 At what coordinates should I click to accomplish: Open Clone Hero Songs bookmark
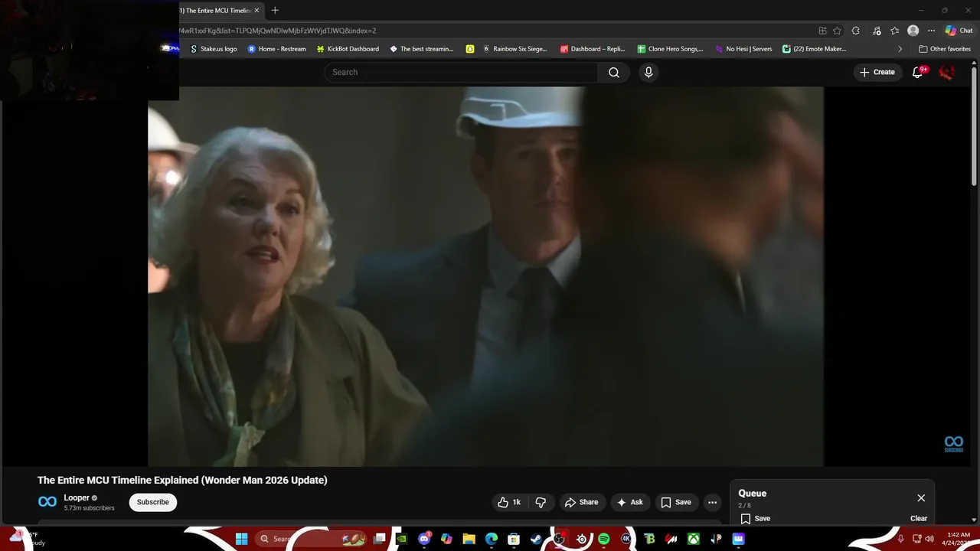(x=670, y=49)
